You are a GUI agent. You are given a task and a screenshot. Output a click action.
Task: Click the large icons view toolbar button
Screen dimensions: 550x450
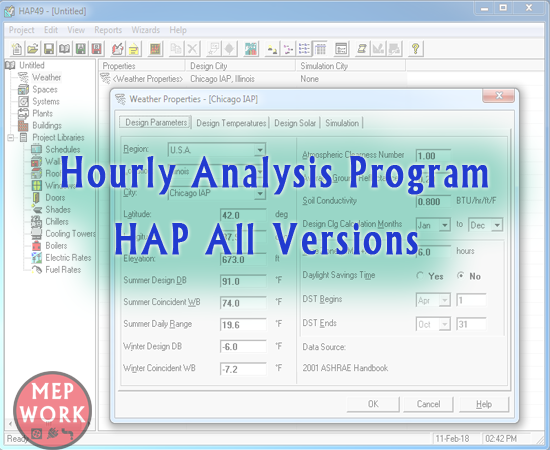272,49
